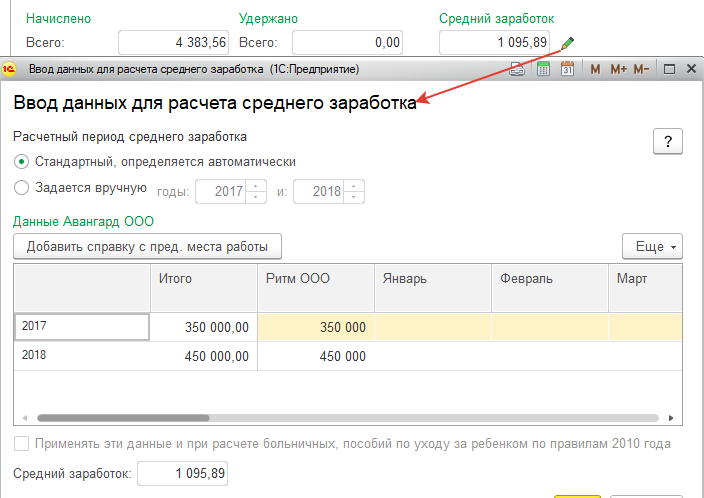Click the 350 000,00 total cell
The height and width of the screenshot is (498, 704).
click(x=204, y=327)
